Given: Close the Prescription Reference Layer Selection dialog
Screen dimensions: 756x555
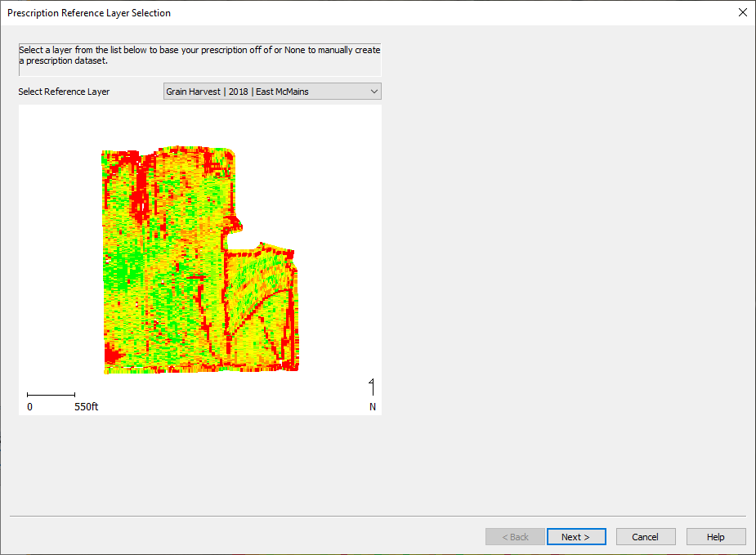Looking at the screenshot, I should pyautogui.click(x=742, y=12).
